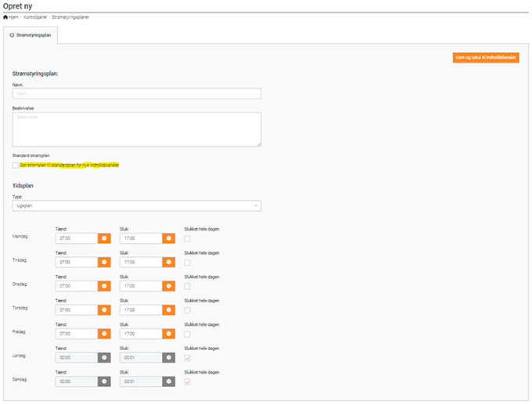Uncheck Slukket hele dagen for Søndag
The height and width of the screenshot is (404, 532).
[186, 381]
